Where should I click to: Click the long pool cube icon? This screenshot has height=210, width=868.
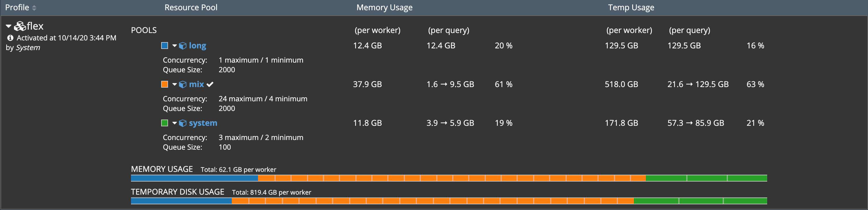coord(183,46)
